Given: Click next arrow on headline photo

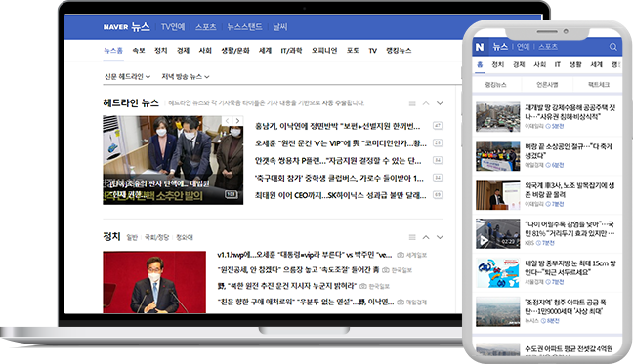Looking at the screenshot, I should (x=238, y=121).
